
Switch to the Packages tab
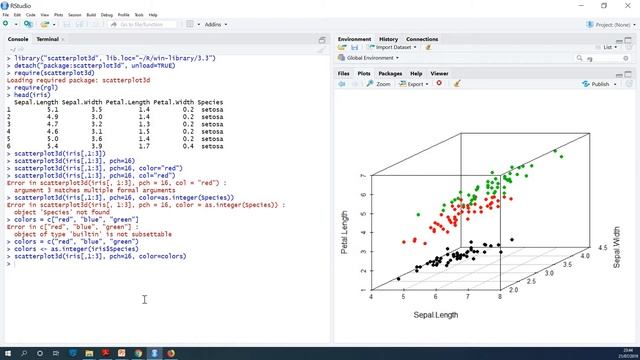390,73
